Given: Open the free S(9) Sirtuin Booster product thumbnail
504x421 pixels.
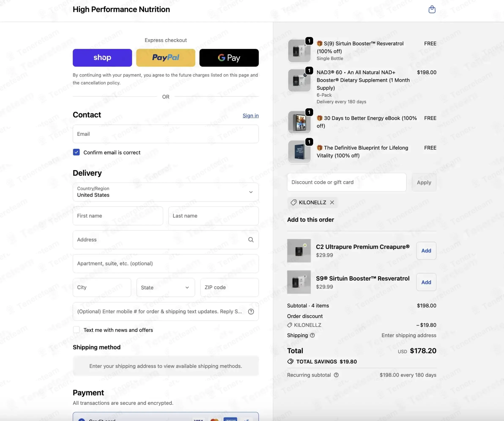Looking at the screenshot, I should click(x=299, y=51).
